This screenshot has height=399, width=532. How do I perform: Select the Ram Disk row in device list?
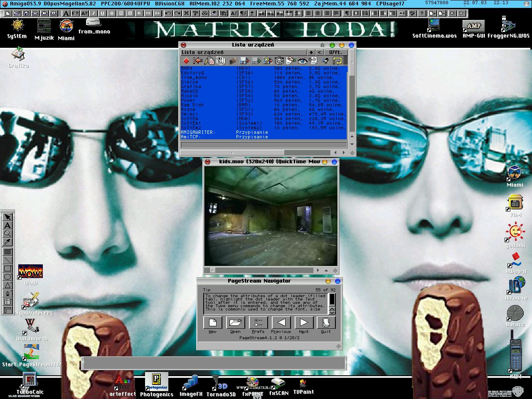coord(264,105)
